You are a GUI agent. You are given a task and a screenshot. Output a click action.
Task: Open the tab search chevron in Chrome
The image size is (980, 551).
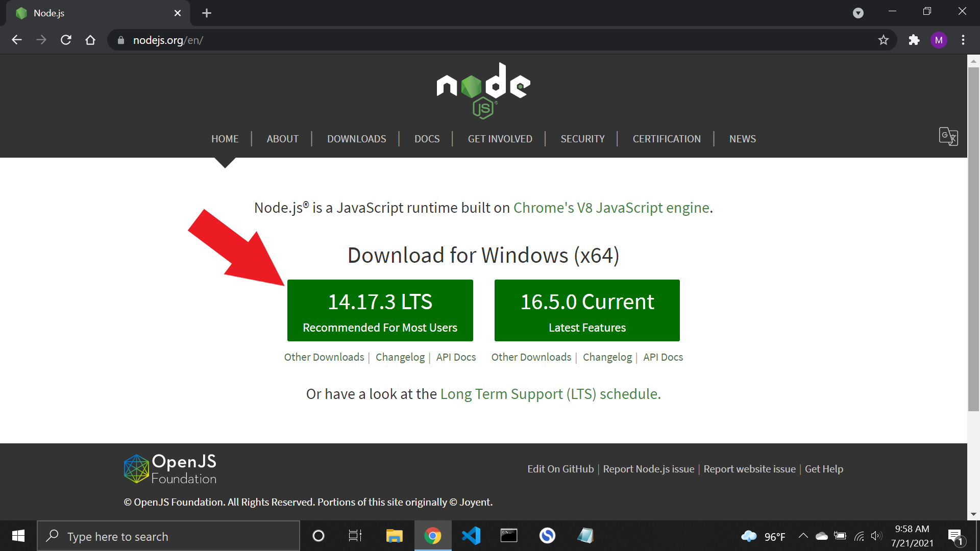click(859, 13)
